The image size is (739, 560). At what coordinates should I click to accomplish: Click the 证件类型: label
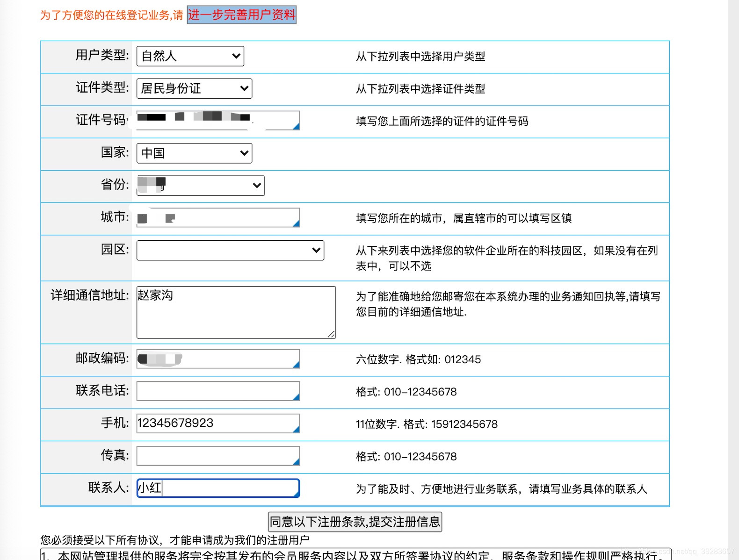(x=102, y=87)
